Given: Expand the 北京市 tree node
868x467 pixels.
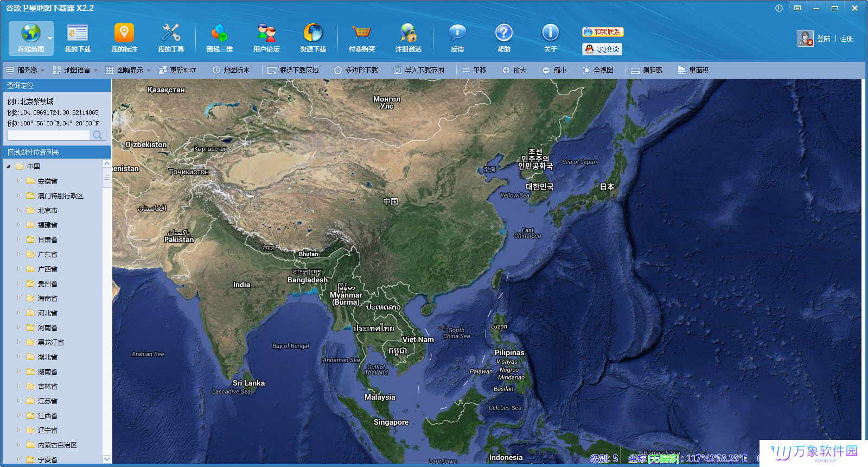Looking at the screenshot, I should [18, 211].
